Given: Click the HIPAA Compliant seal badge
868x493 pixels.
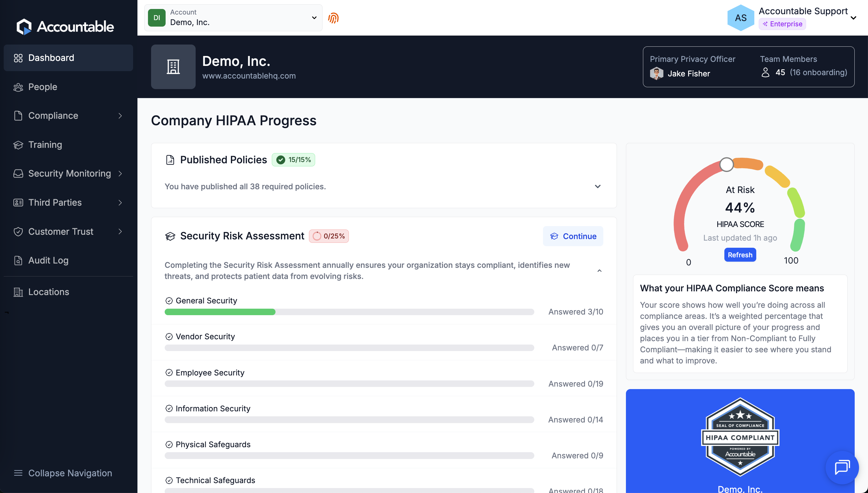Looking at the screenshot, I should pos(740,437).
